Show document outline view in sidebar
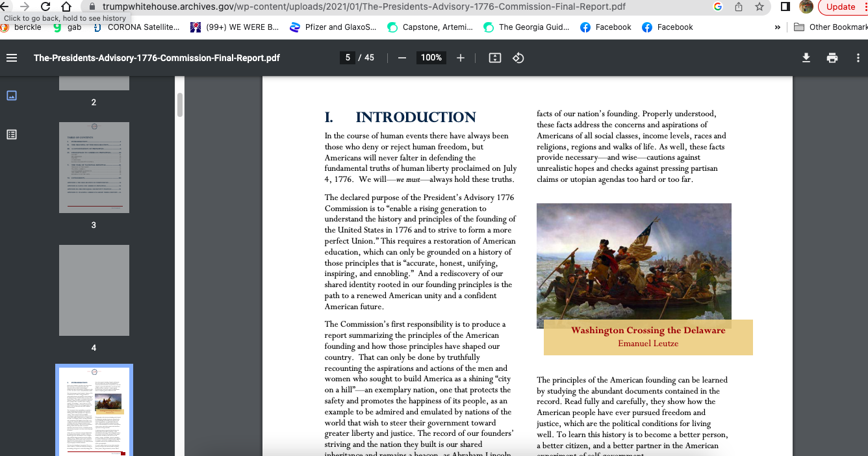This screenshot has height=456, width=868. [x=12, y=134]
